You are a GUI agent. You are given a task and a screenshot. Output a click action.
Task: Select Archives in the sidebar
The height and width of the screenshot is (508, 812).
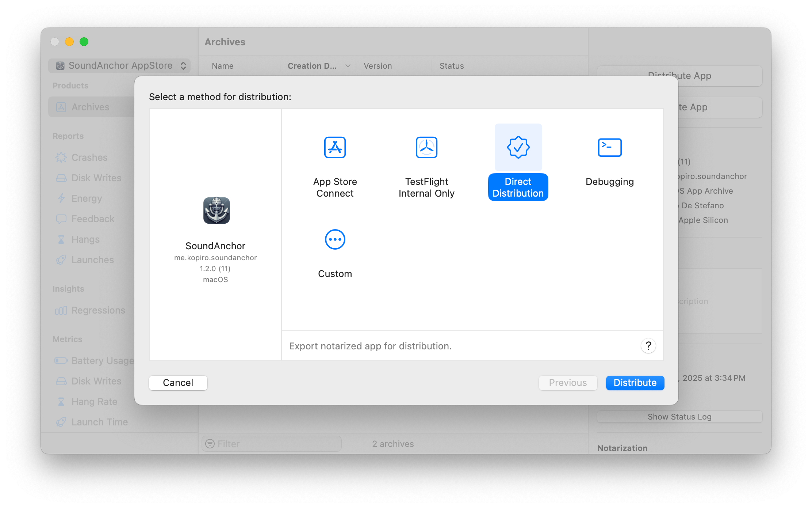[91, 107]
